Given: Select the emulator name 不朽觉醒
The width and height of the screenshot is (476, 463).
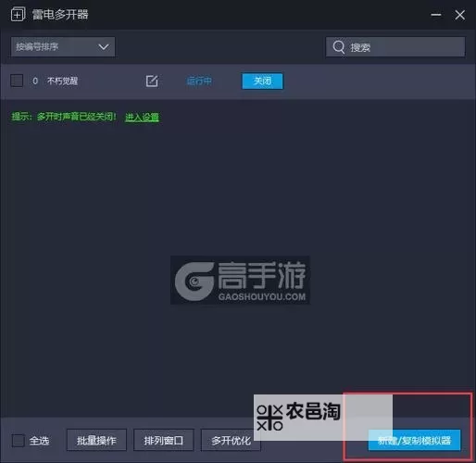Looking at the screenshot, I should [62, 81].
